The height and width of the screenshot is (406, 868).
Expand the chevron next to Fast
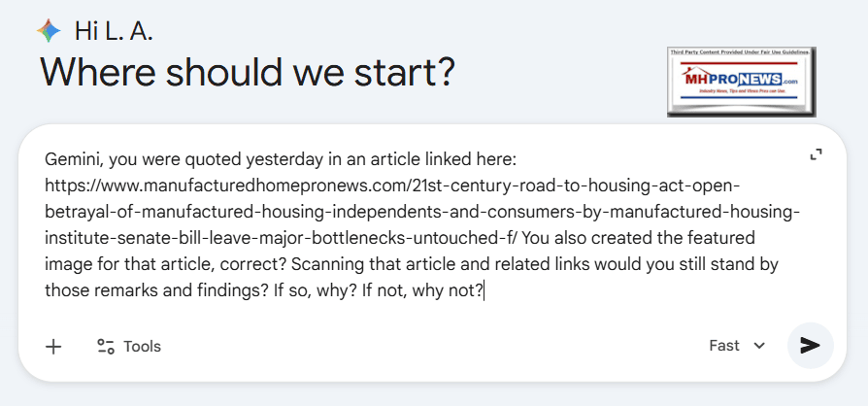click(x=759, y=346)
